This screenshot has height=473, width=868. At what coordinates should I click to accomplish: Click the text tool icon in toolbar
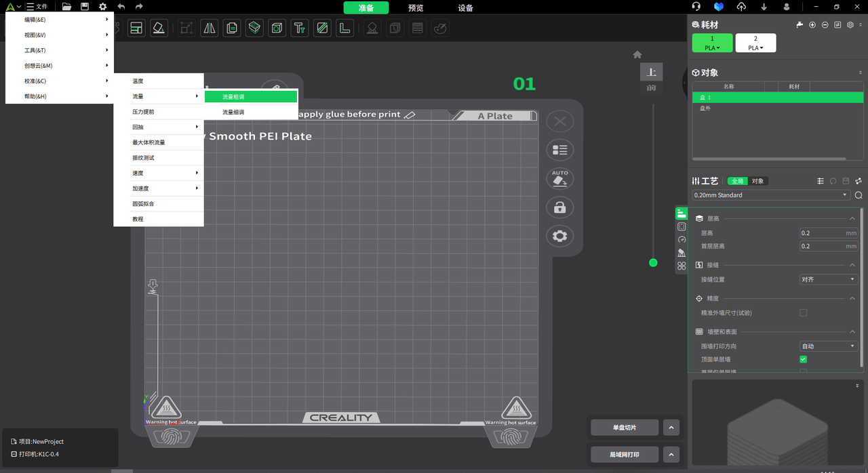(299, 28)
